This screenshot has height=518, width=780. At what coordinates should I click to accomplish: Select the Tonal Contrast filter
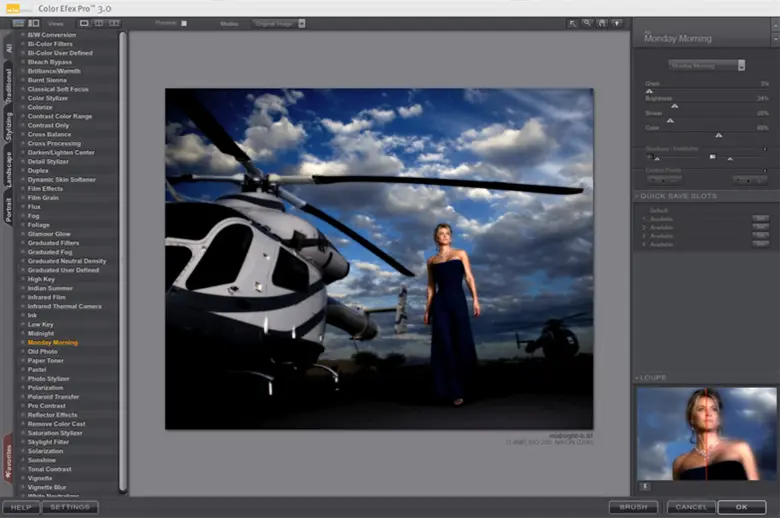pos(50,469)
